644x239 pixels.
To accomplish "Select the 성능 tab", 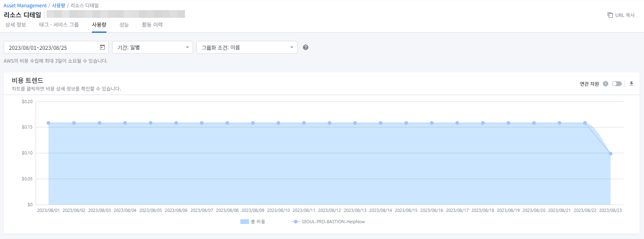I will click(x=124, y=25).
